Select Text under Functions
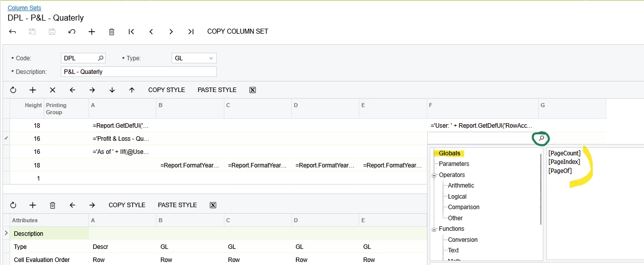 pyautogui.click(x=453, y=250)
